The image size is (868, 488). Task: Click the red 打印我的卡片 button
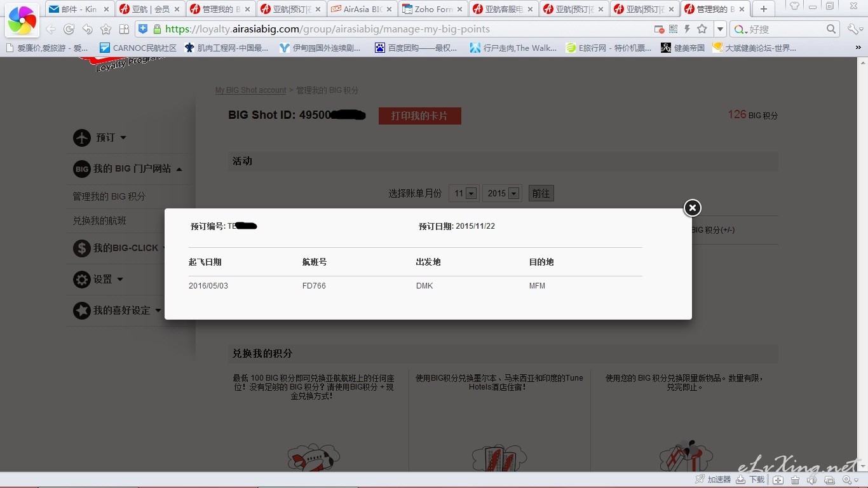[x=419, y=116]
